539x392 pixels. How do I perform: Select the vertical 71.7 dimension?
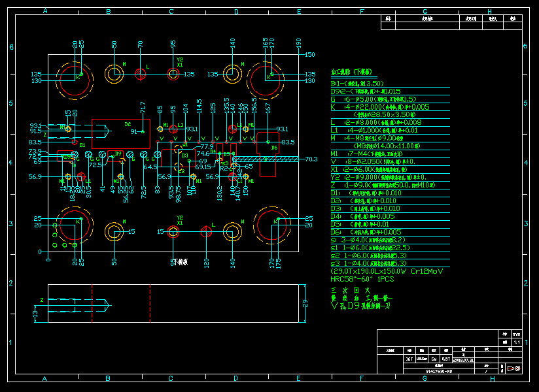pyautogui.click(x=143, y=107)
